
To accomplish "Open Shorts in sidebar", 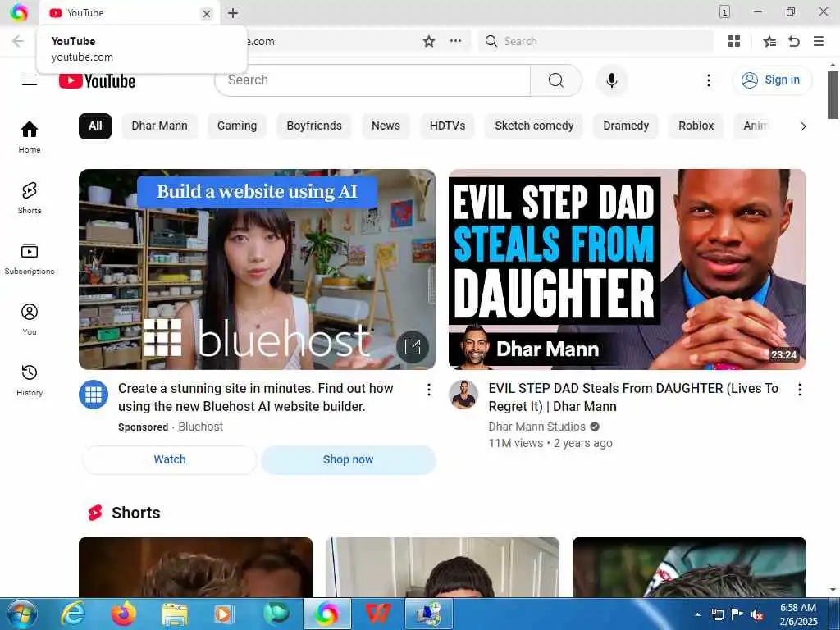I will coord(30,198).
